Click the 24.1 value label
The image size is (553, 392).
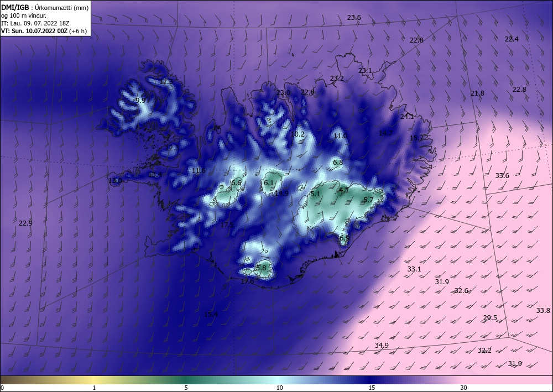[x=407, y=116]
